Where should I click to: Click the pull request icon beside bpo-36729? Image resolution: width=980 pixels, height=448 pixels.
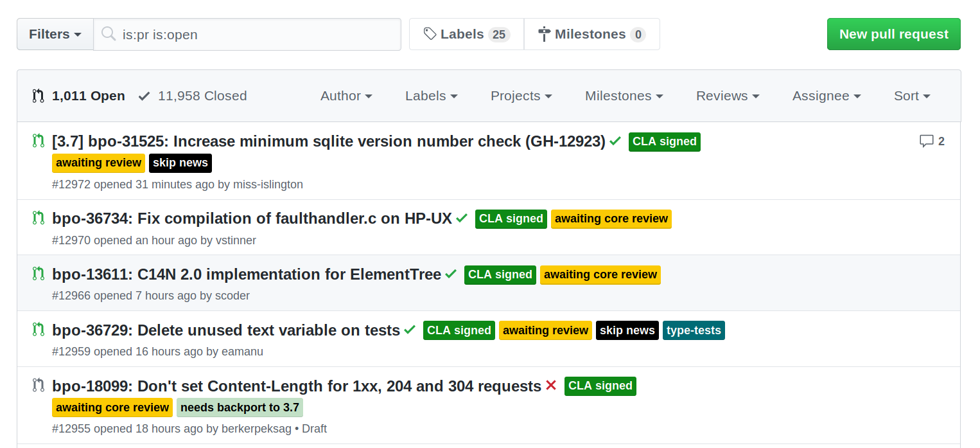coord(39,330)
